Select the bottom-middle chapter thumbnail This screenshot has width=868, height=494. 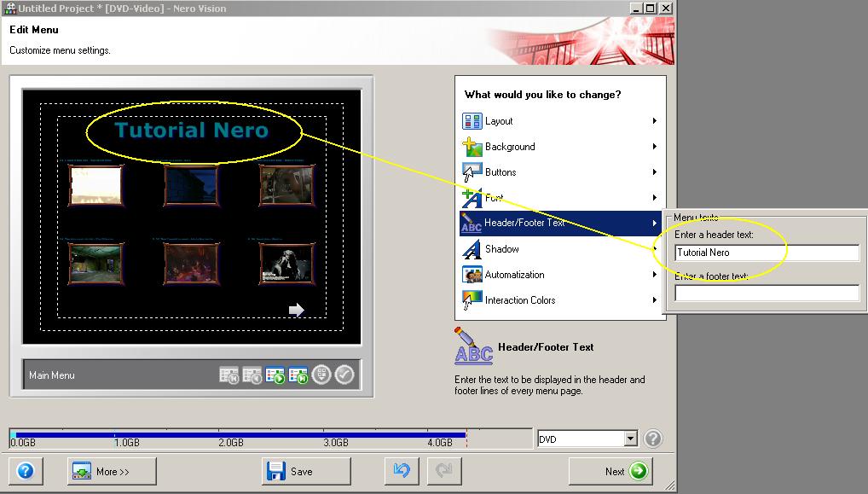[191, 264]
